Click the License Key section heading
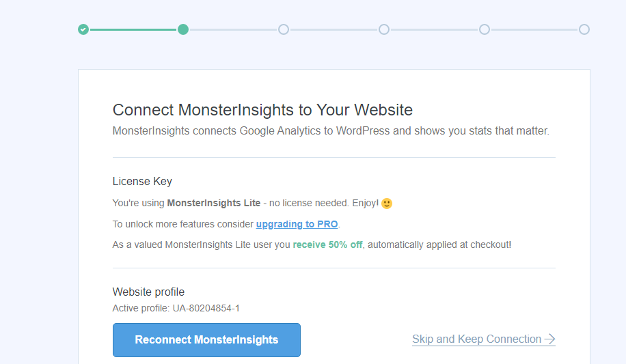 pyautogui.click(x=142, y=182)
